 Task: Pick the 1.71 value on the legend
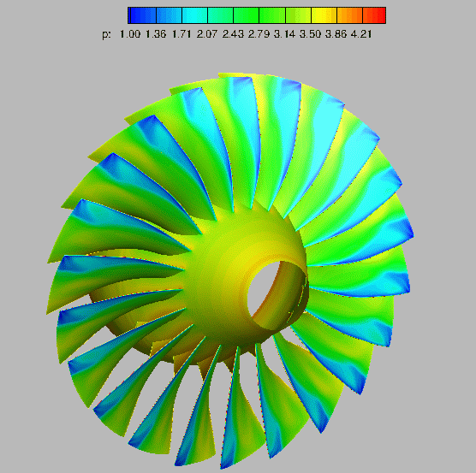tap(181, 34)
